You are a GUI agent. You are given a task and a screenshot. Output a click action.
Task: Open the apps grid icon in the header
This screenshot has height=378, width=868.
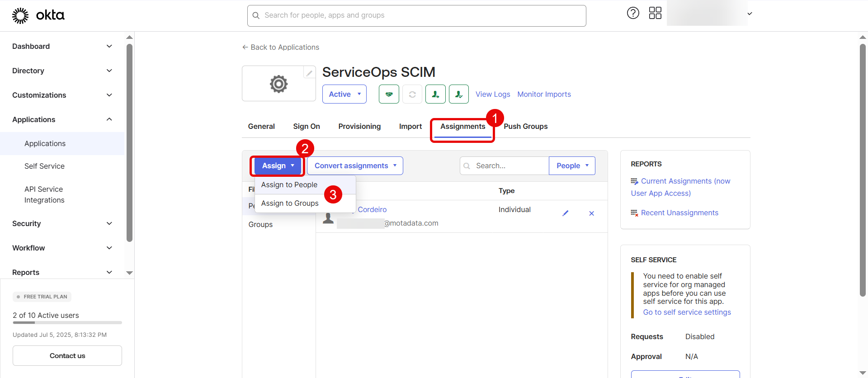pyautogui.click(x=655, y=13)
